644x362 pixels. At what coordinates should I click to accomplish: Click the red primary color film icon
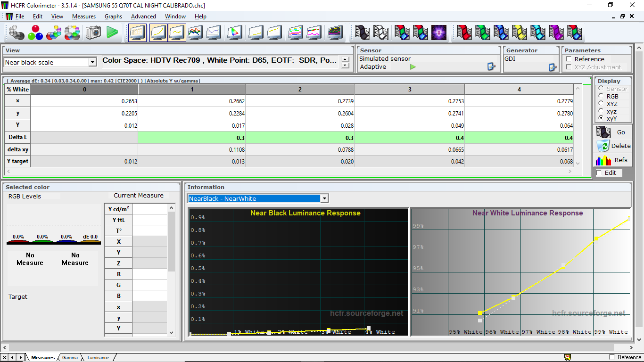(x=464, y=33)
